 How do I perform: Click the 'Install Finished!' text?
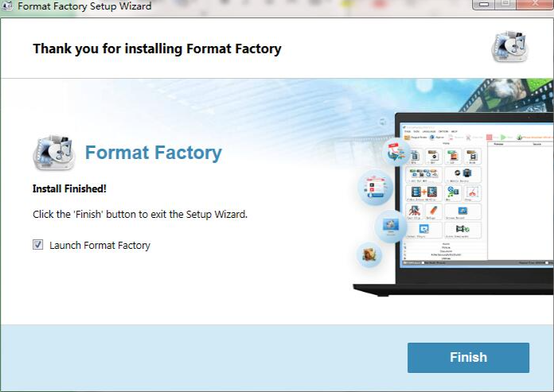pos(69,188)
